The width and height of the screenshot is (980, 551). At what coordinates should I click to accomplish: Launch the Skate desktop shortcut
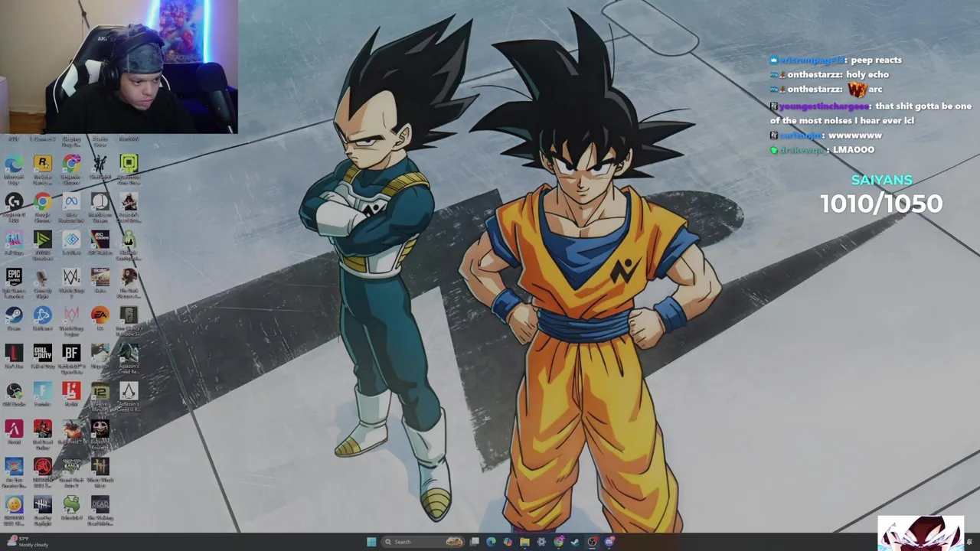pyautogui.click(x=100, y=281)
